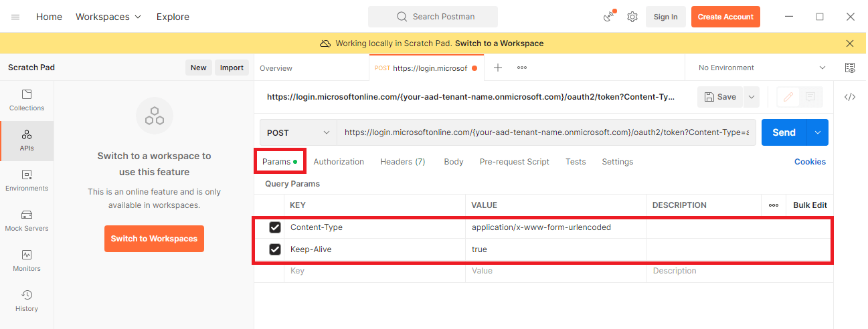Image resolution: width=868 pixels, height=329 pixels.
Task: Open the Tests tab
Action: pyautogui.click(x=576, y=162)
